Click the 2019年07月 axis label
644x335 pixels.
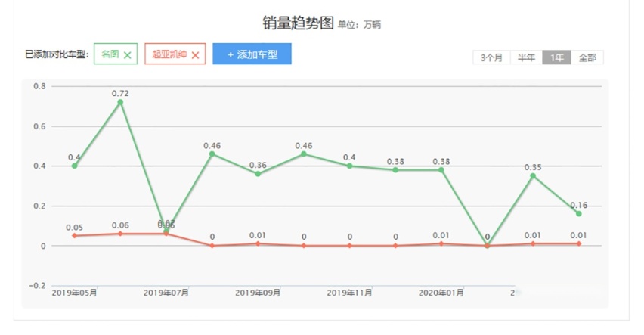pyautogui.click(x=166, y=293)
